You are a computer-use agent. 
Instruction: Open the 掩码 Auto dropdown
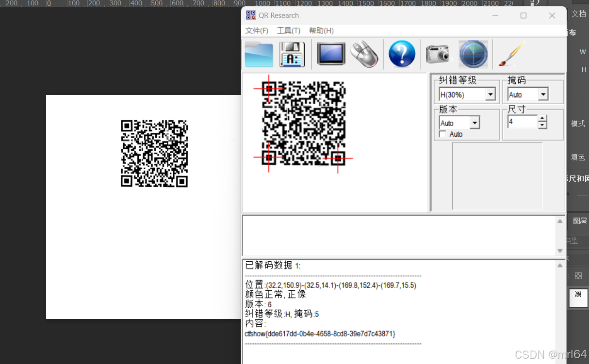543,94
